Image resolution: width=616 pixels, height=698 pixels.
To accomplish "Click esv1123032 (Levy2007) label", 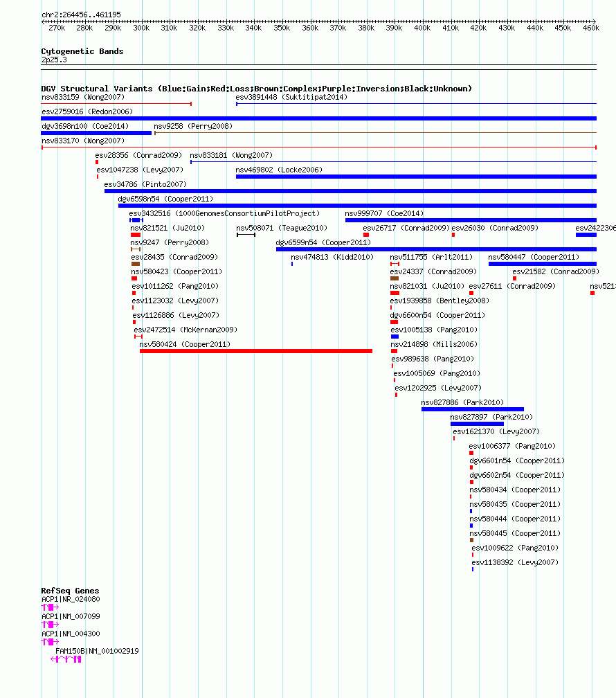I will coord(175,301).
